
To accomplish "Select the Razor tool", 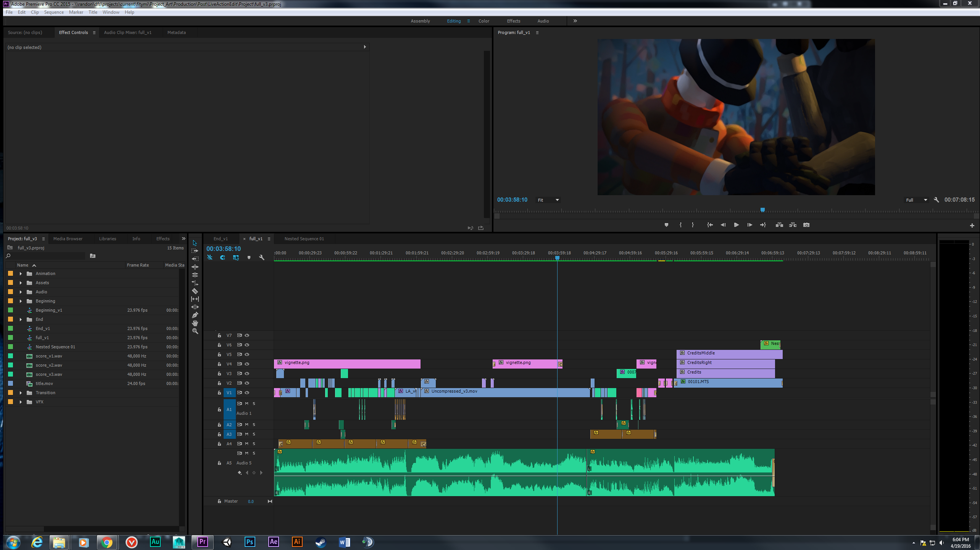I will [x=195, y=291].
